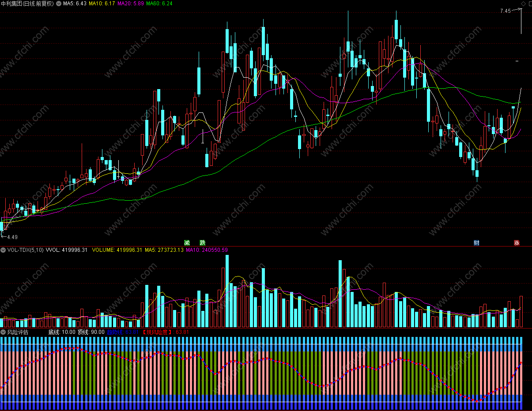The height and width of the screenshot is (411, 532).
Task: Click the 风险评估 indicator name
Action: (18, 332)
